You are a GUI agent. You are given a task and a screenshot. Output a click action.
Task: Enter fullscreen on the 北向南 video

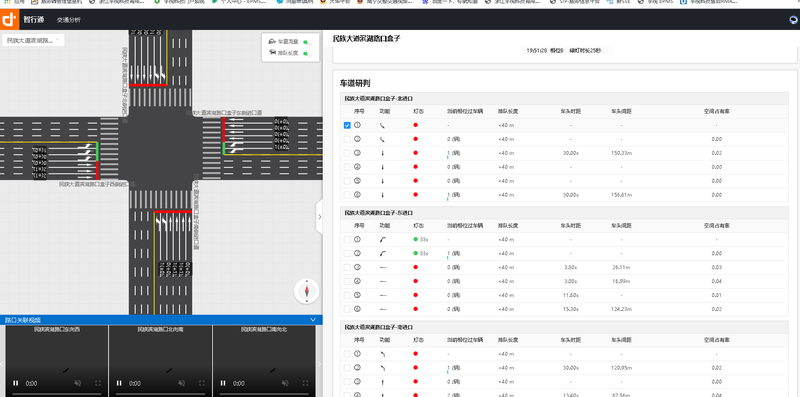pyautogui.click(x=202, y=383)
